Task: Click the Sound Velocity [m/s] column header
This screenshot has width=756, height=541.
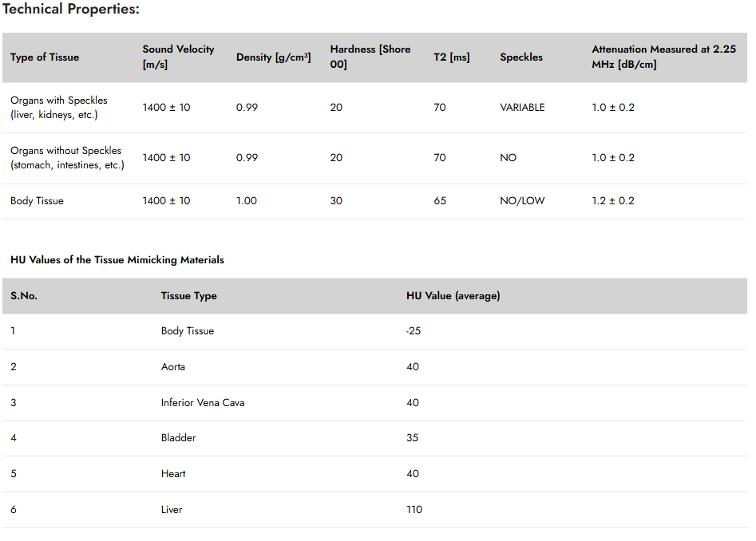Action: coord(178,57)
